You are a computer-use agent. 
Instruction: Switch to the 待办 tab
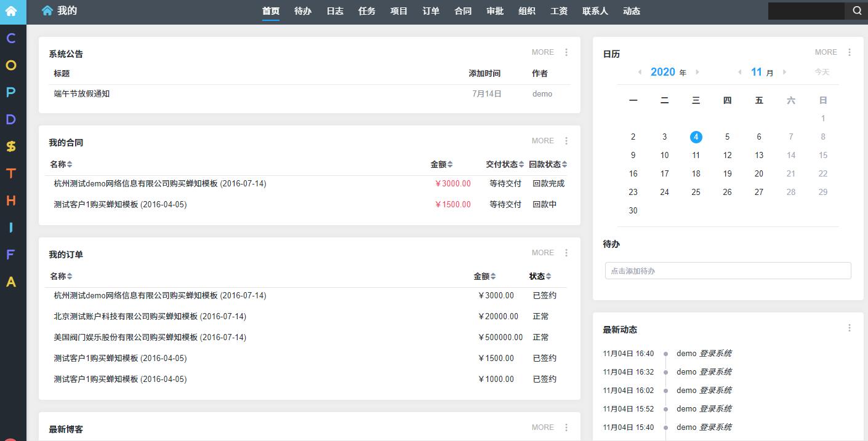tap(303, 11)
